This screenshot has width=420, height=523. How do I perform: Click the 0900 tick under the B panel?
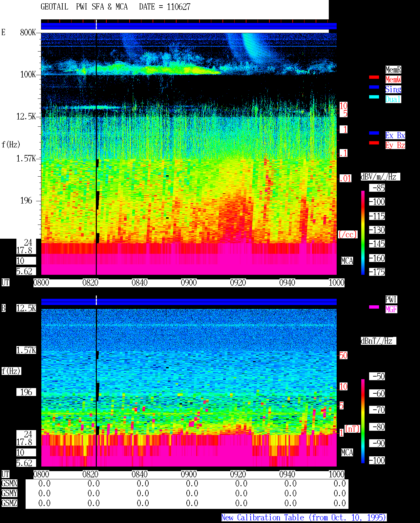click(189, 474)
